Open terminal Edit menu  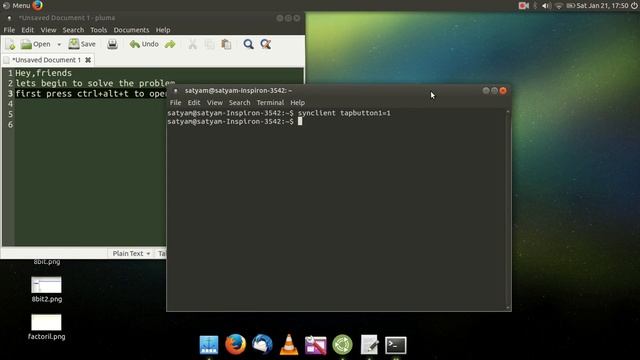click(x=194, y=102)
